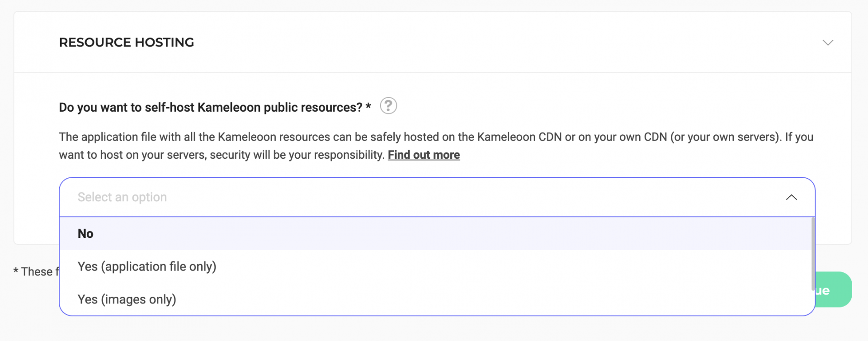
Task: Click the partially hidden green Continue button
Action: 833,289
